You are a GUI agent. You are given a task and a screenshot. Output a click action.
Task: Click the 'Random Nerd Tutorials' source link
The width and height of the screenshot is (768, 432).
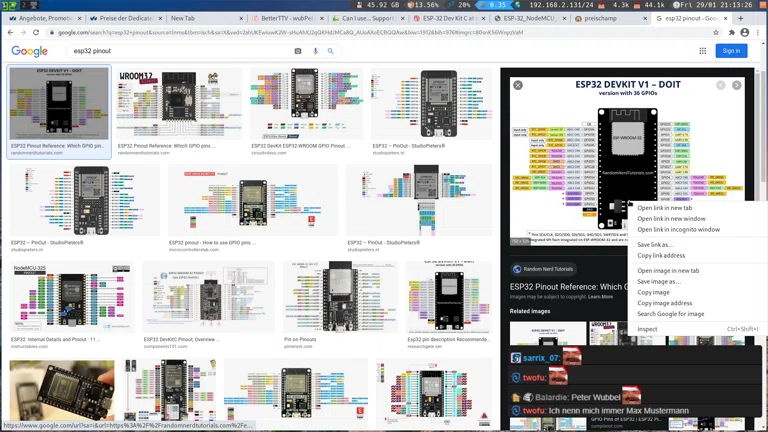coord(546,269)
